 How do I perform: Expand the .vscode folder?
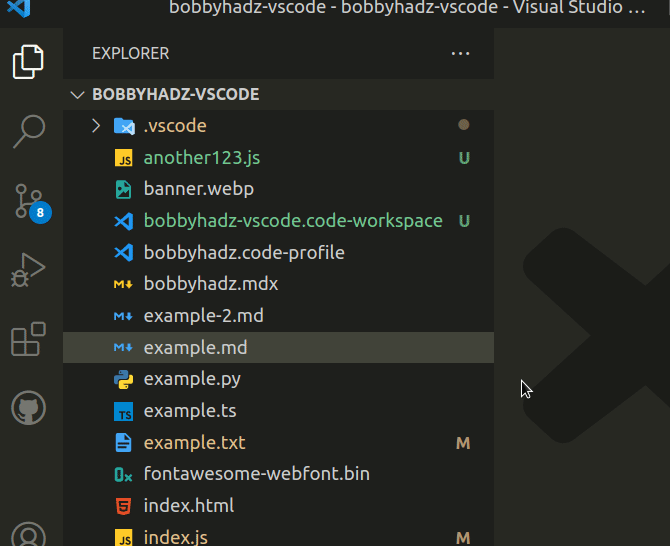tap(96, 126)
